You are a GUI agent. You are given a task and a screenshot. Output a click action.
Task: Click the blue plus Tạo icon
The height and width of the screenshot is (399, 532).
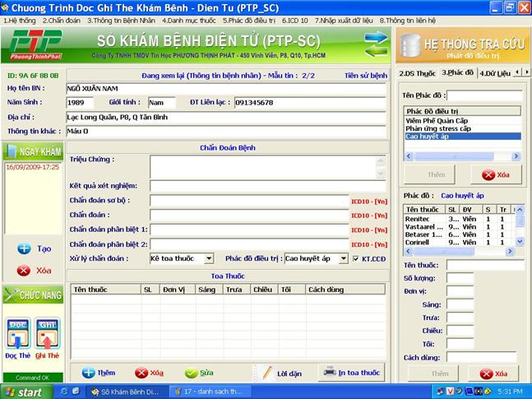pyautogui.click(x=24, y=248)
